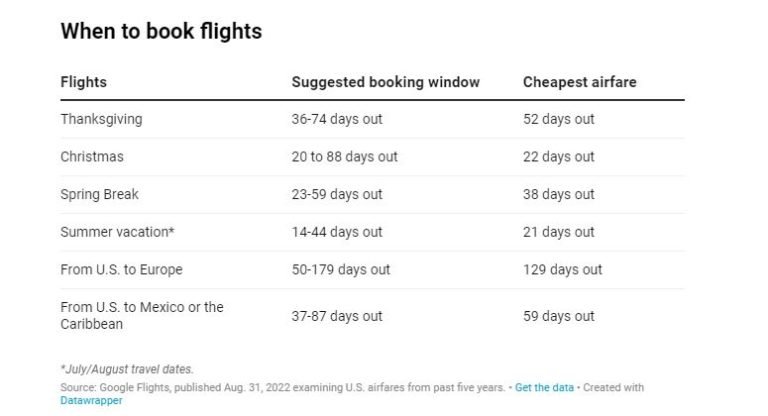Click the 'When to book flights' title
This screenshot has width=768, height=416.
click(161, 31)
